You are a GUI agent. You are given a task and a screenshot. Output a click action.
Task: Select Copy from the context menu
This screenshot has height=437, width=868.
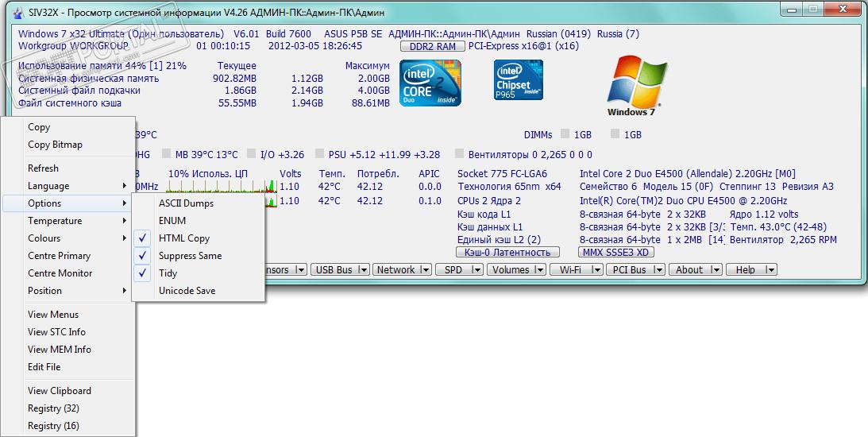tap(68, 127)
